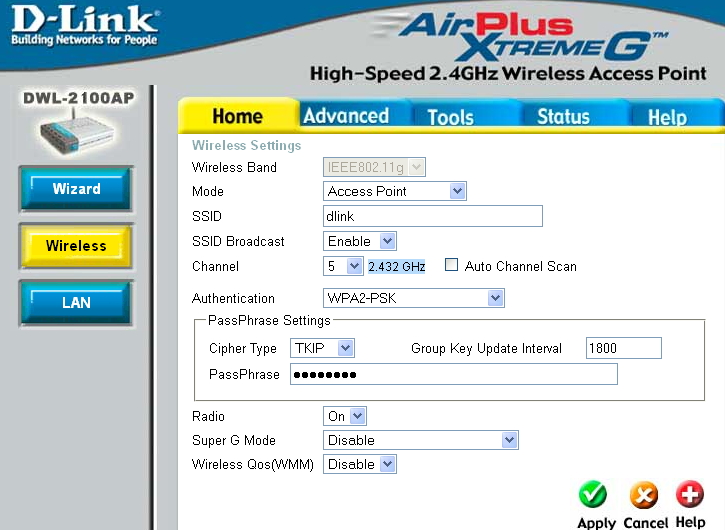
Task: Open the Cipher Type dropdown
Action: click(x=322, y=348)
